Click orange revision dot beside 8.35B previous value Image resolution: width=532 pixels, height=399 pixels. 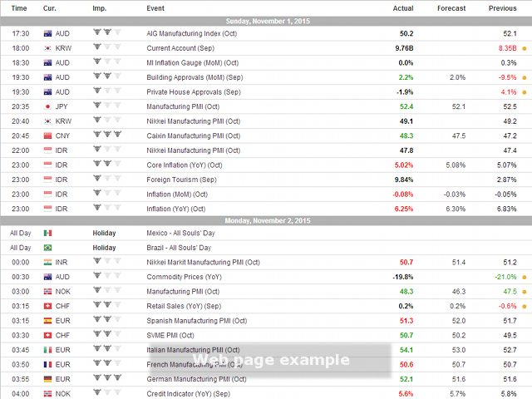(x=525, y=48)
